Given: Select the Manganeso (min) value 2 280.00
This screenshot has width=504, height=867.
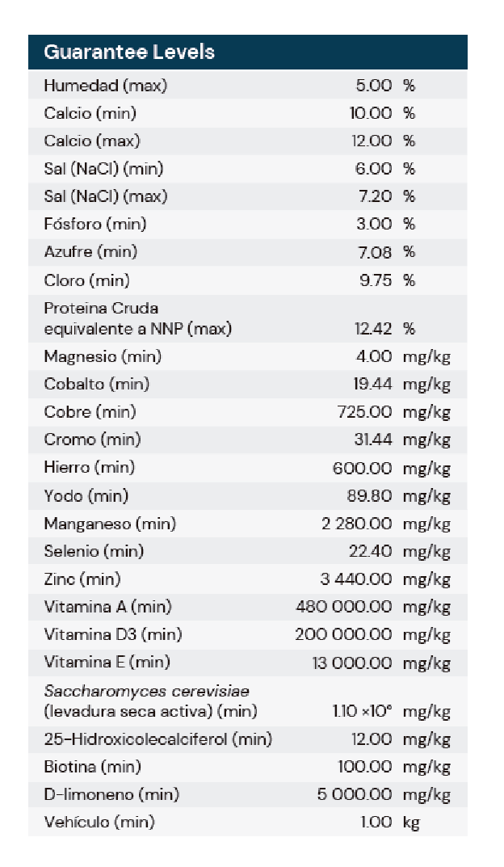Looking at the screenshot, I should [x=356, y=524].
